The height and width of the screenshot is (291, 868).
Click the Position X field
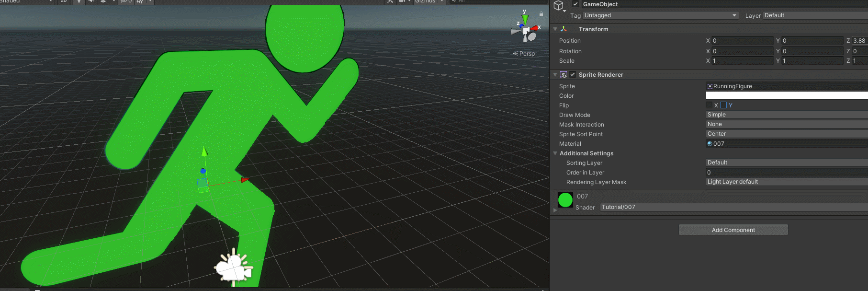click(742, 41)
